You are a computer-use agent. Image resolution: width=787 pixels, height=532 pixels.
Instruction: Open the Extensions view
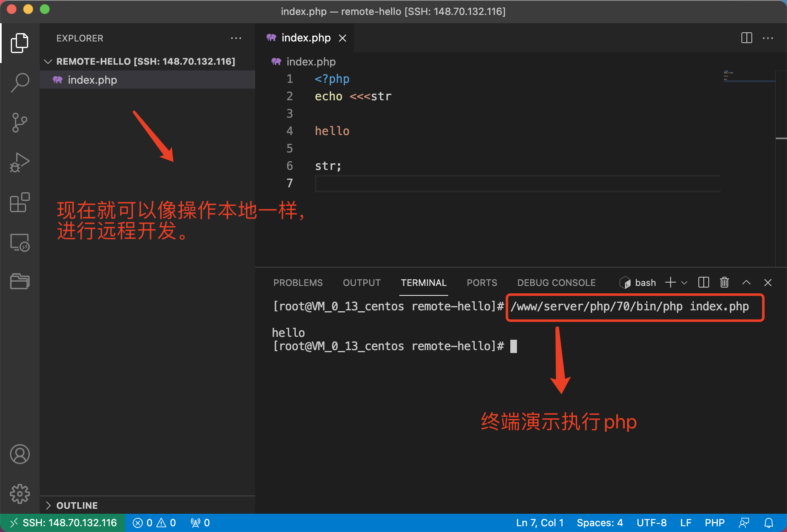point(19,202)
